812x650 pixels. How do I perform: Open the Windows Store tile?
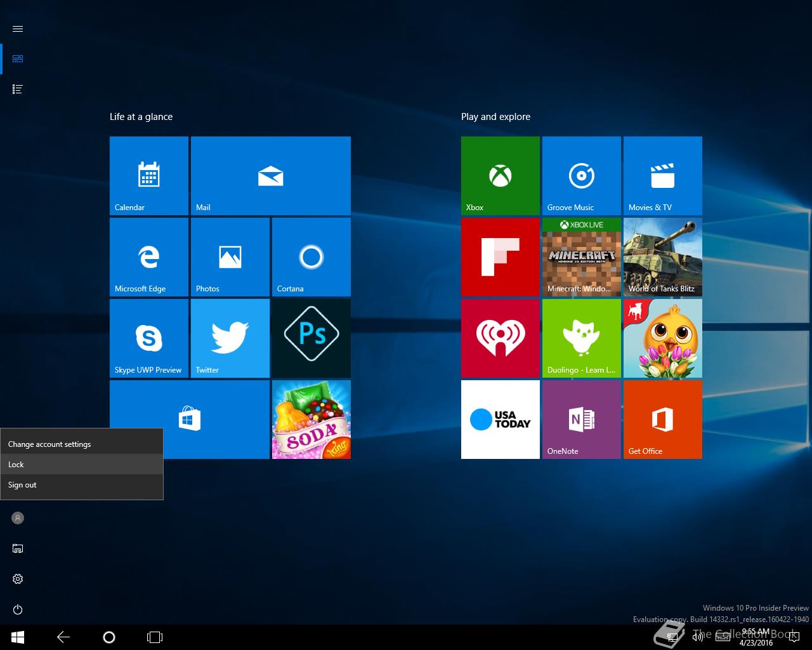click(x=190, y=420)
